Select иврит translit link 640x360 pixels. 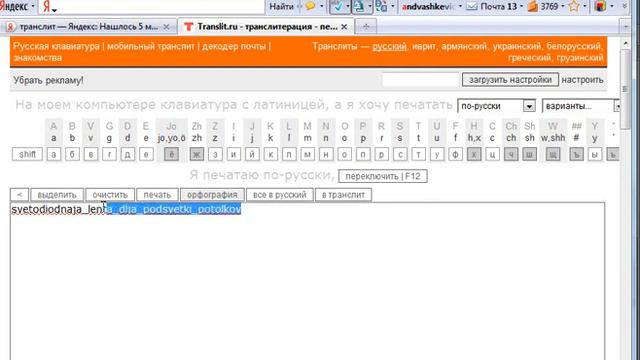tap(424, 46)
